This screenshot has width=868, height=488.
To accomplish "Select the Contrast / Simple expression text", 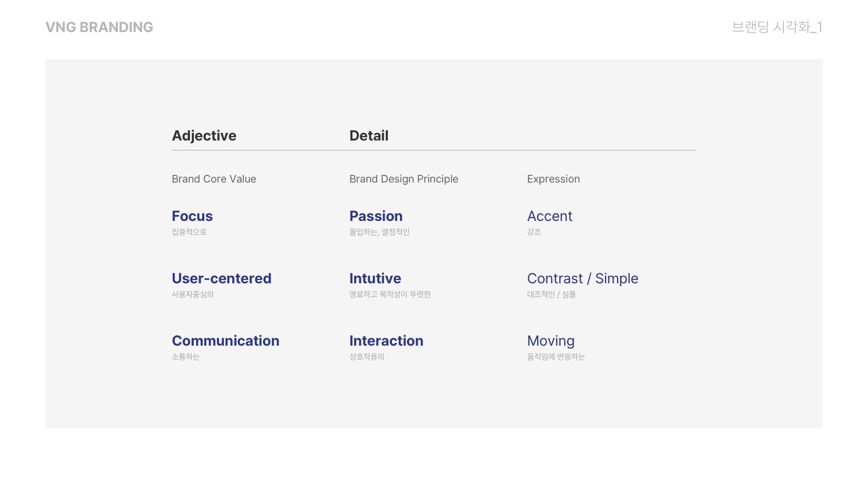I will [x=583, y=279].
